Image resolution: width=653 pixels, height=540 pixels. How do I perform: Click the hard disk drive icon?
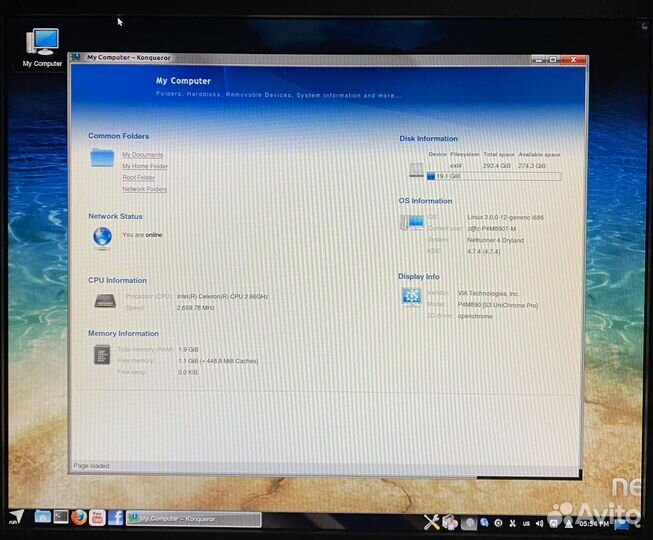(x=416, y=171)
